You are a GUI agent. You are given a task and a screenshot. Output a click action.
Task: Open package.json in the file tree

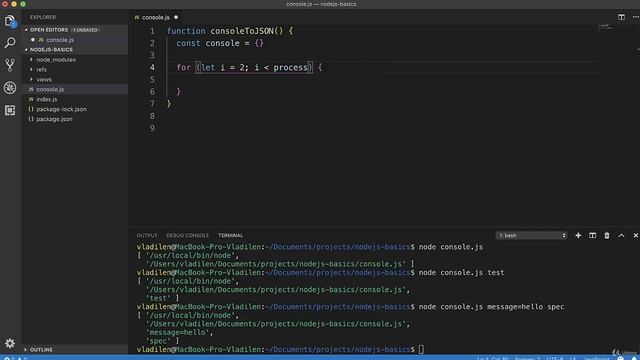point(54,119)
